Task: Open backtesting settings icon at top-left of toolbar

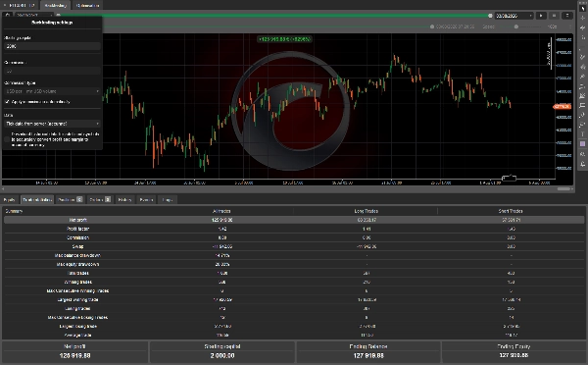Action: 8,16
